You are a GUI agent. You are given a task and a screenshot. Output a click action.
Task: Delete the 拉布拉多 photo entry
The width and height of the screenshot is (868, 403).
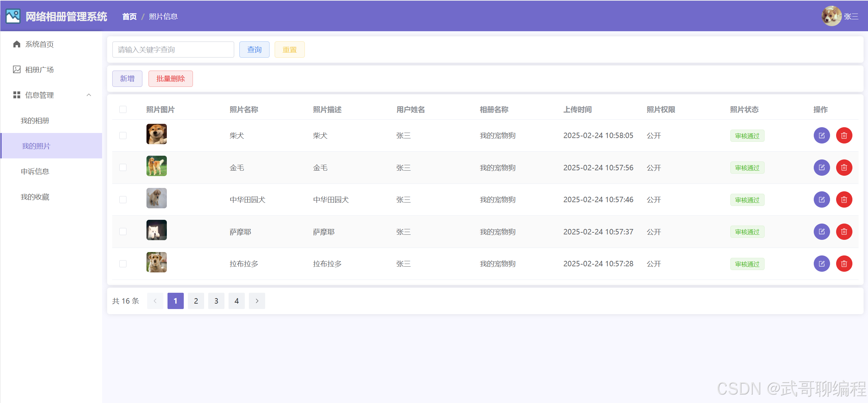[844, 264]
